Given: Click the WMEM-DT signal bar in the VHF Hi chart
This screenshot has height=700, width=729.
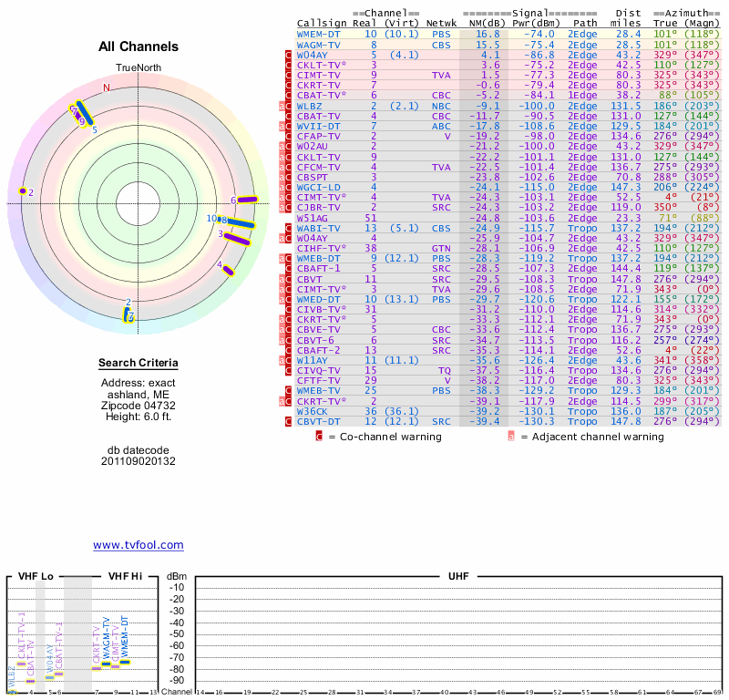Looking at the screenshot, I should tap(126, 662).
